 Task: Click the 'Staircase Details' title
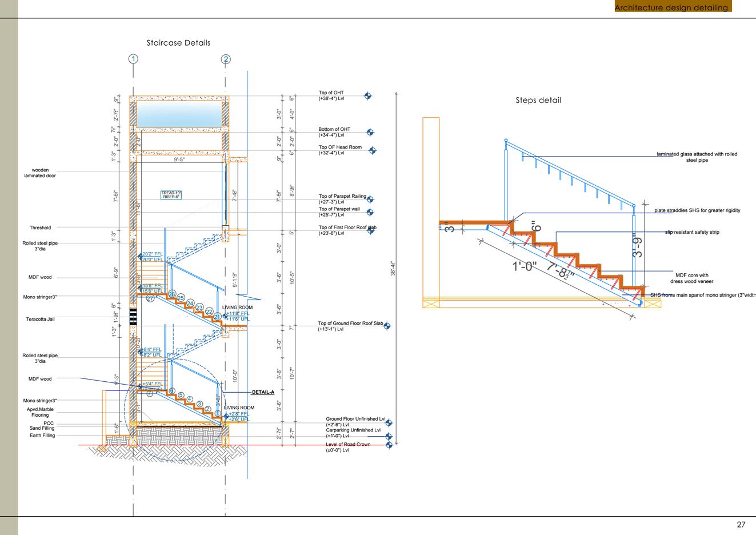[178, 43]
